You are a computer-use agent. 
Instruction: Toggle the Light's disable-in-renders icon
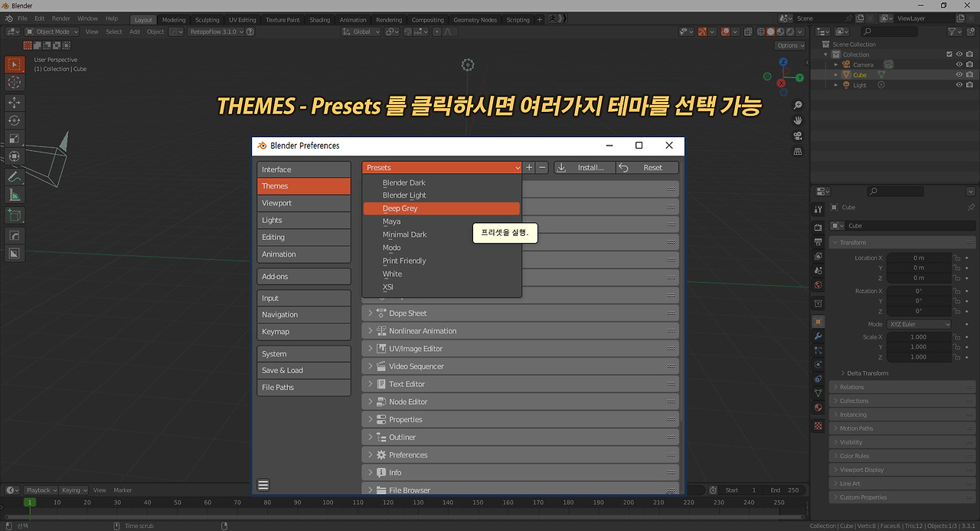pyautogui.click(x=970, y=84)
